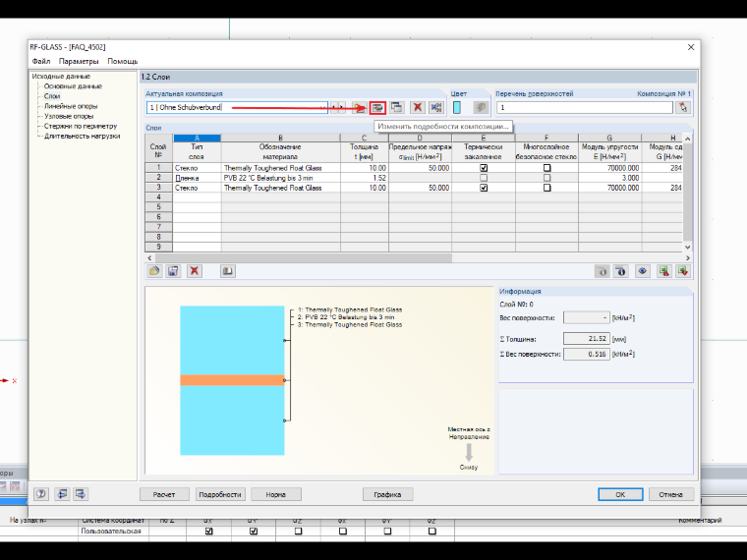The height and width of the screenshot is (560, 747).
Task: Click the horizontal scrollbar of layers table
Action: pos(303,258)
